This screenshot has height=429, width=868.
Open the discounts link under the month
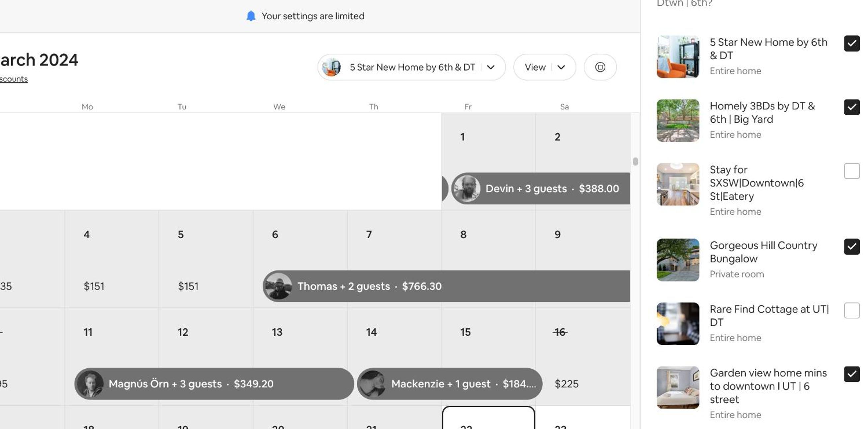click(14, 79)
